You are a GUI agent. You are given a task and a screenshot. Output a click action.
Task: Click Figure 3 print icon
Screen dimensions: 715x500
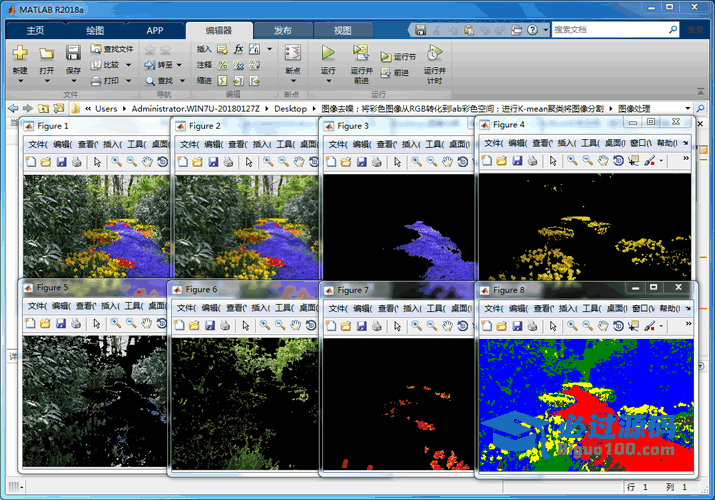pos(376,162)
